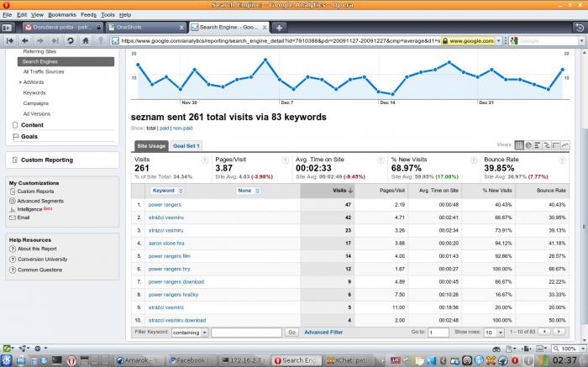Show help for Avg. Time on Site
Screen dimensions: 588x367
[x=381, y=160]
